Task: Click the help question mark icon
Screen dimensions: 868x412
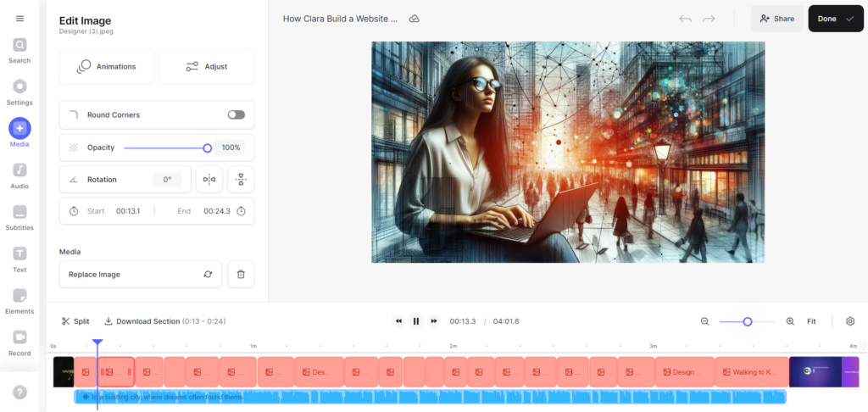Action: pos(20,392)
